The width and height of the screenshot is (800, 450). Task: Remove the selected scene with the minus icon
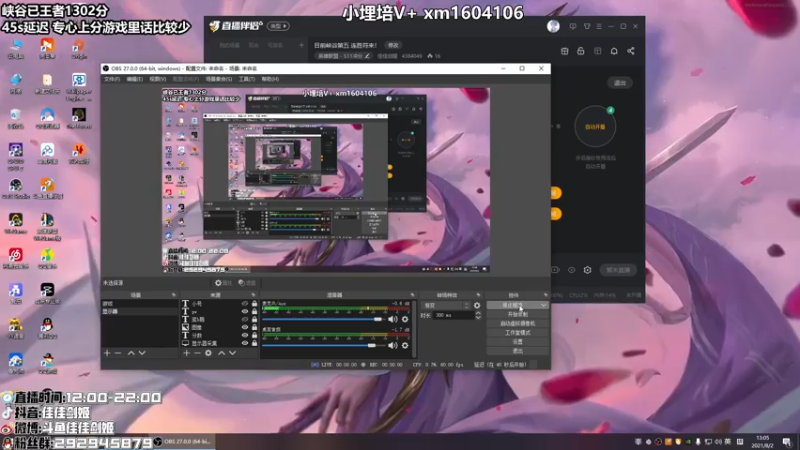118,353
